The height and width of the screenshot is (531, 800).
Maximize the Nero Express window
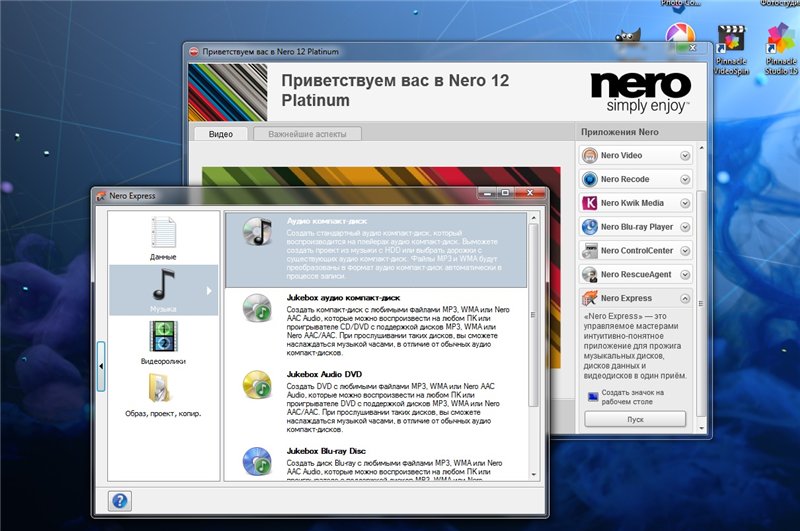click(505, 192)
